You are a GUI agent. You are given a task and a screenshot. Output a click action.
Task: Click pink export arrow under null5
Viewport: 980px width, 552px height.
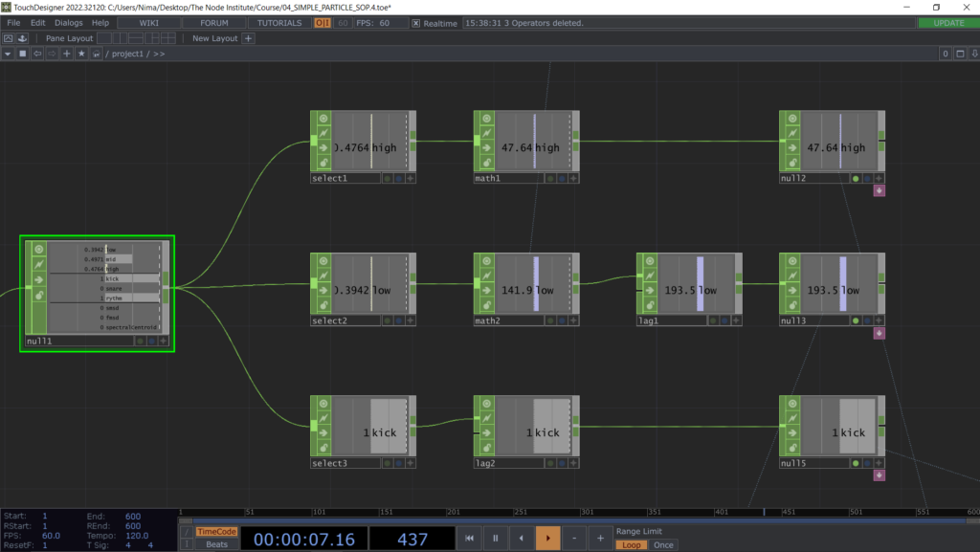click(x=879, y=475)
